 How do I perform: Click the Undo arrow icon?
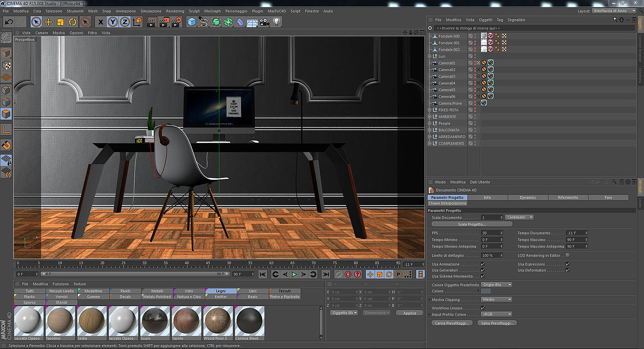click(9, 22)
